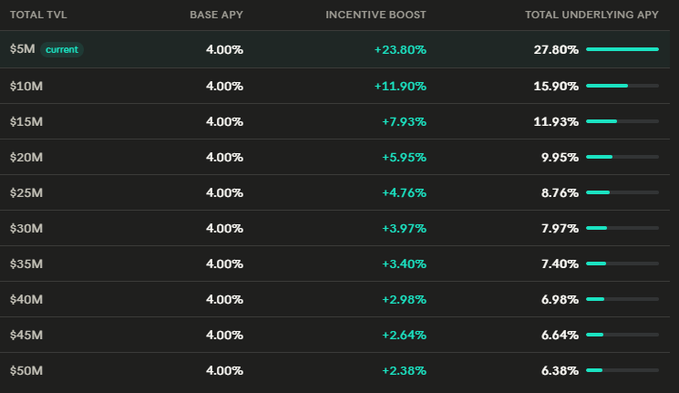Click the +2.38% incentive boost value
This screenshot has width=679, height=393.
(404, 370)
